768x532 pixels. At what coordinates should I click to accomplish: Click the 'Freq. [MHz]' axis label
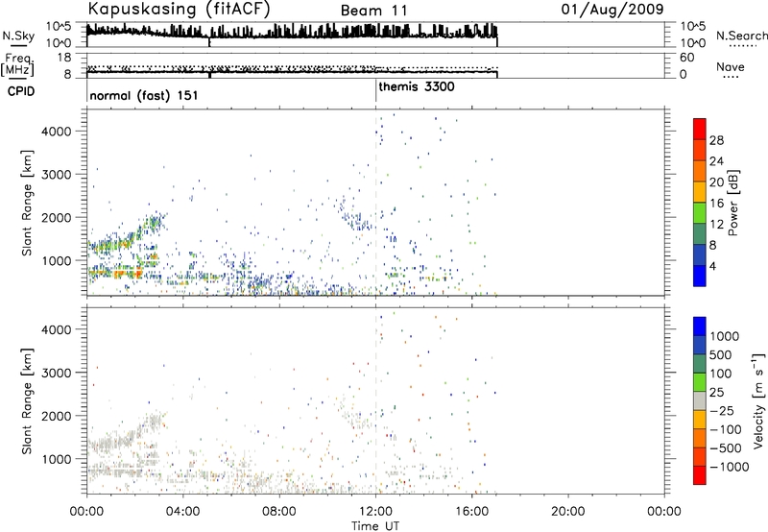(17, 64)
